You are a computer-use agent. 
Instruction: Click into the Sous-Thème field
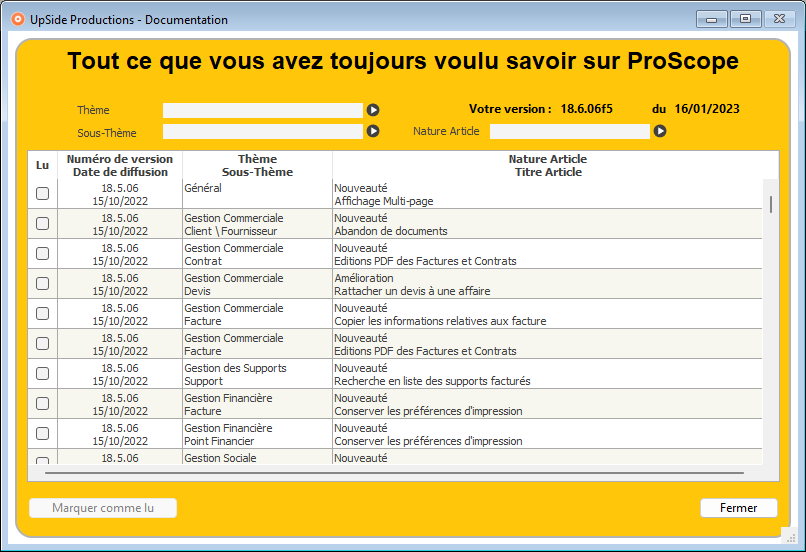(x=263, y=132)
